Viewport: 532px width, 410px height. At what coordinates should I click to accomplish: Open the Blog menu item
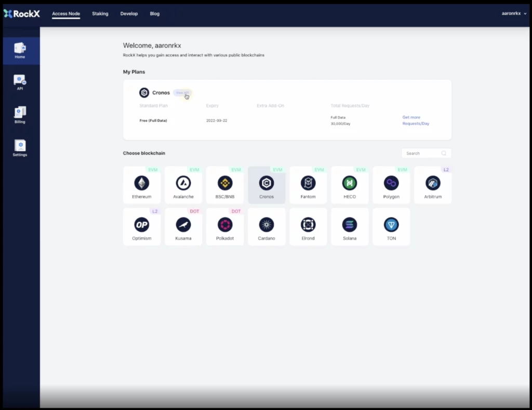coord(155,13)
